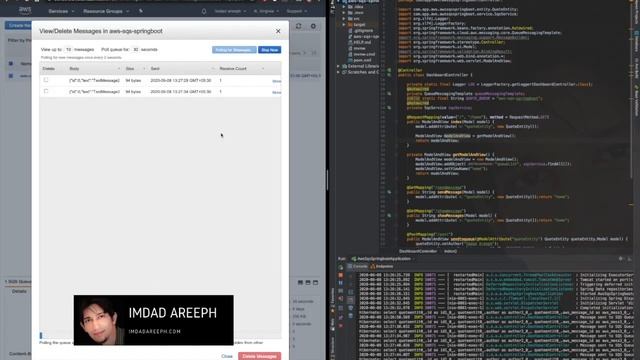Click the red stop icon in Run panel
640x360 pixels.
[x=341, y=276]
